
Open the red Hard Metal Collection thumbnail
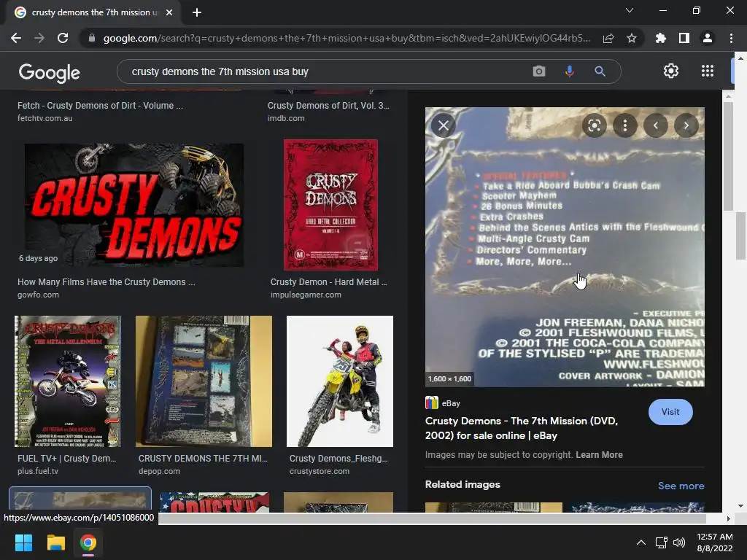[330, 205]
